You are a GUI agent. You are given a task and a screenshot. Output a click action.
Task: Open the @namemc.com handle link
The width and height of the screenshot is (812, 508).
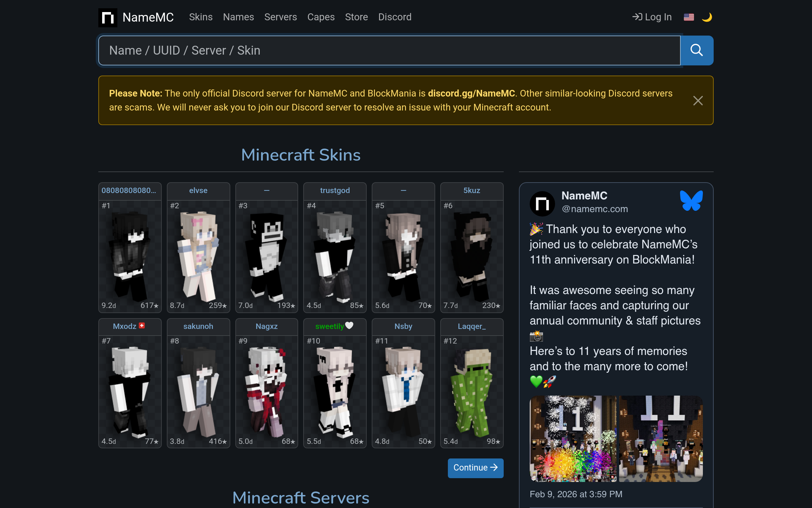coord(595,209)
